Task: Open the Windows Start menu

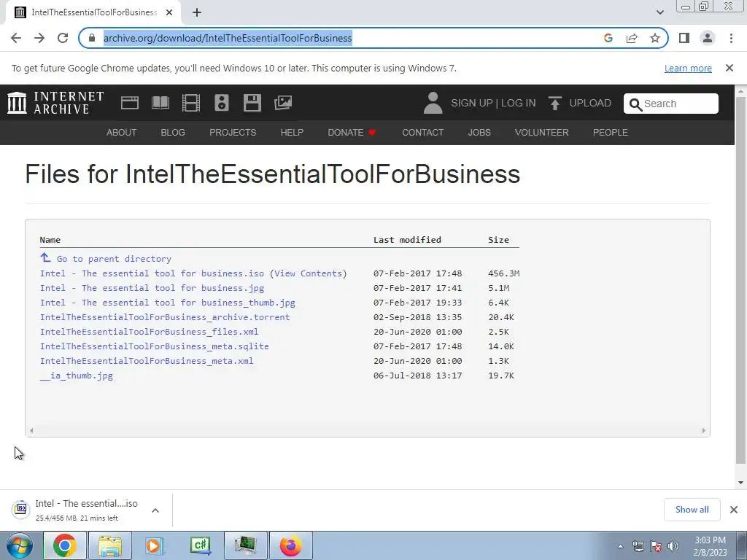Action: [20, 545]
